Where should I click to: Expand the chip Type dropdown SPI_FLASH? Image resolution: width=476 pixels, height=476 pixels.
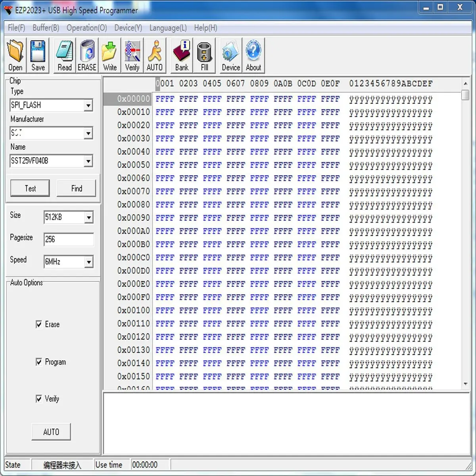click(88, 106)
